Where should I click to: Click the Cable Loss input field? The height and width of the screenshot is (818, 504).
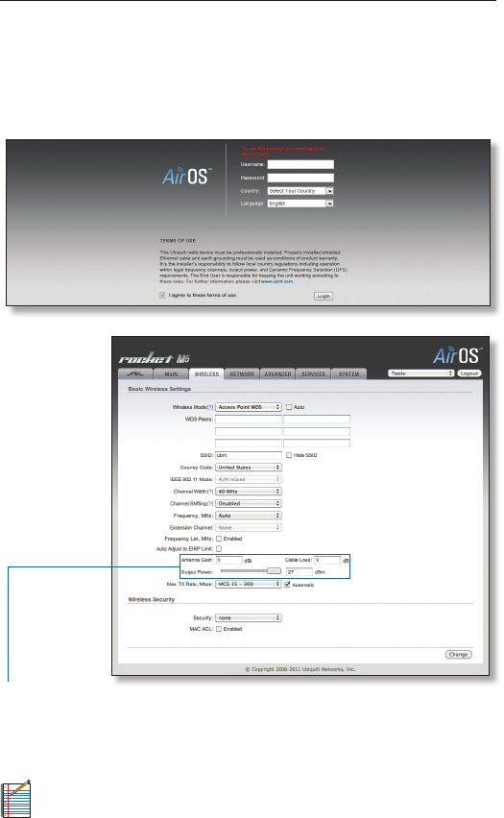pos(327,560)
